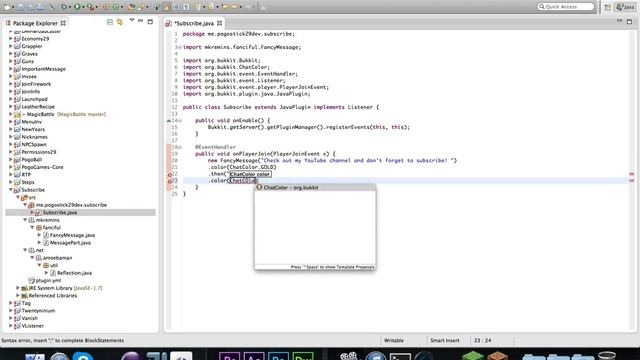
Task: Click the External Tools run icon
Action: click(x=90, y=7)
